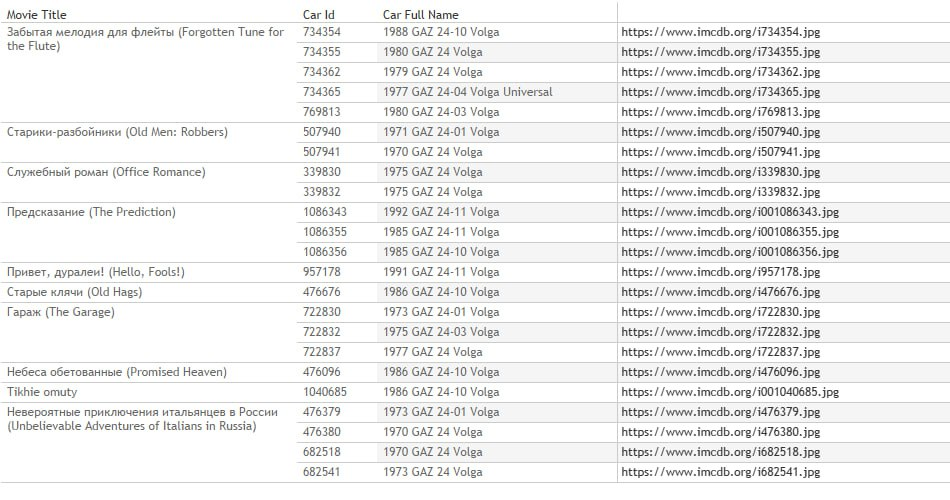This screenshot has height=500, width=950.
Task: Select The Garage movie title cell
Action: pyautogui.click(x=61, y=312)
